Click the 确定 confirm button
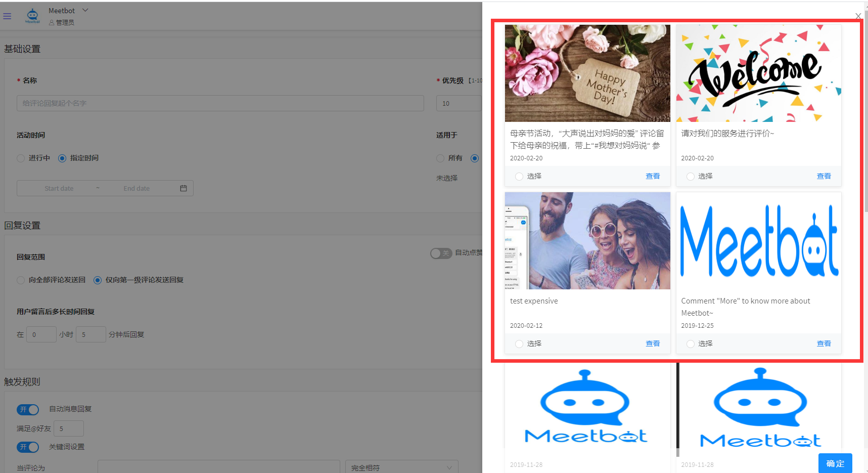 [835, 463]
